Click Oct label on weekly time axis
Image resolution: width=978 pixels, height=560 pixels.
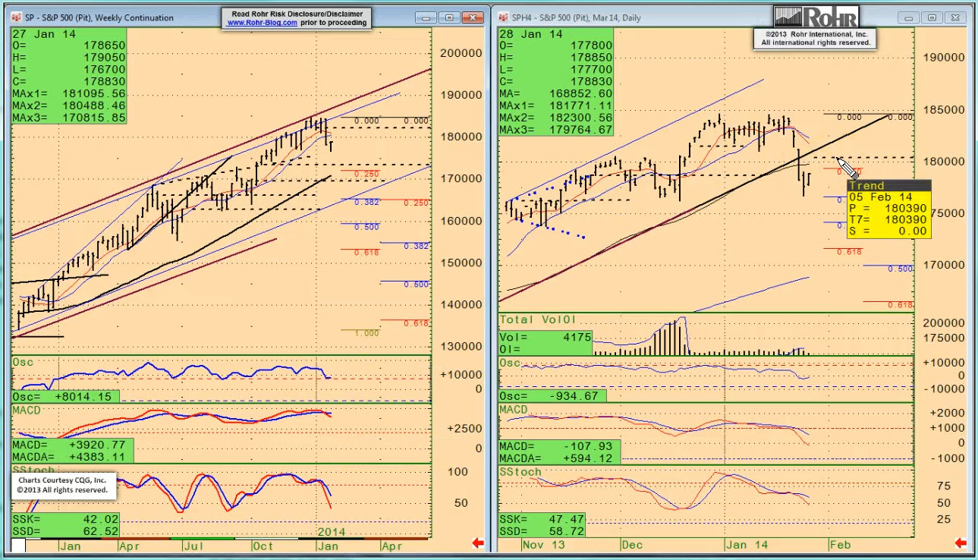(263, 546)
